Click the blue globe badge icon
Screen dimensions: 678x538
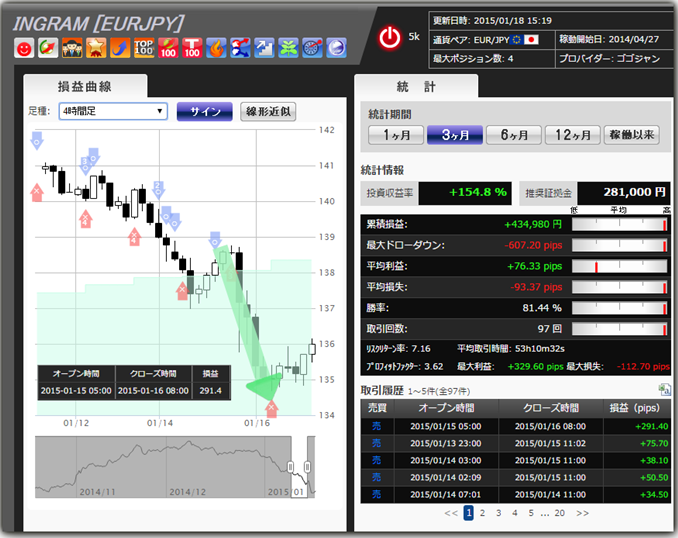tap(336, 48)
